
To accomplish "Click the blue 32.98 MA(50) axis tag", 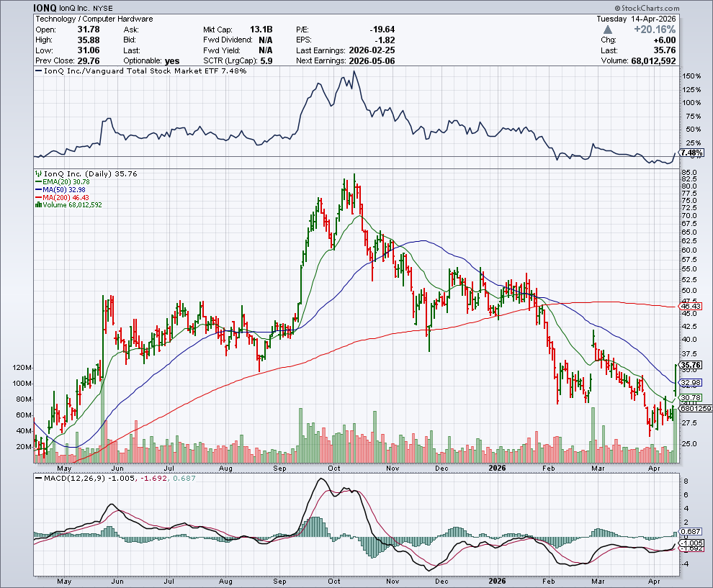I will 691,383.
